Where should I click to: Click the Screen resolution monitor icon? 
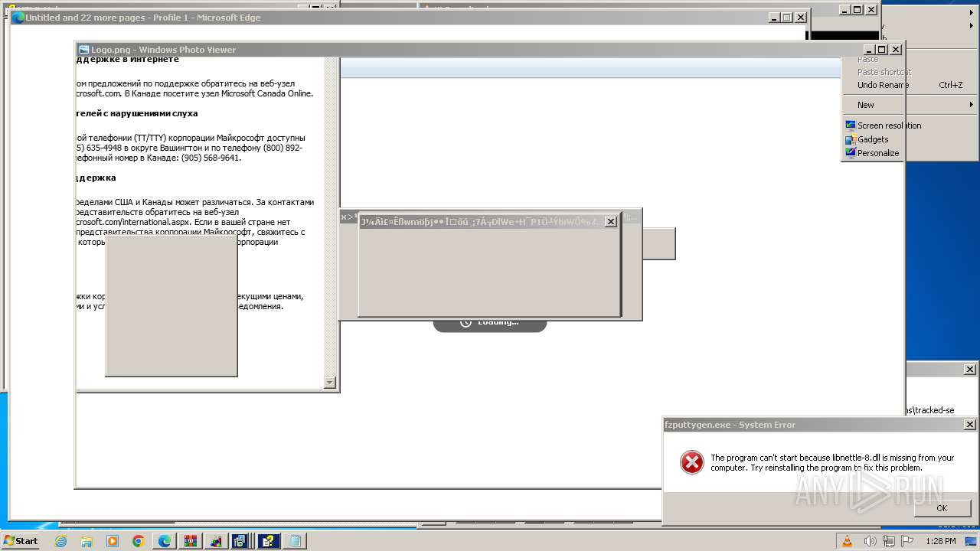click(850, 126)
